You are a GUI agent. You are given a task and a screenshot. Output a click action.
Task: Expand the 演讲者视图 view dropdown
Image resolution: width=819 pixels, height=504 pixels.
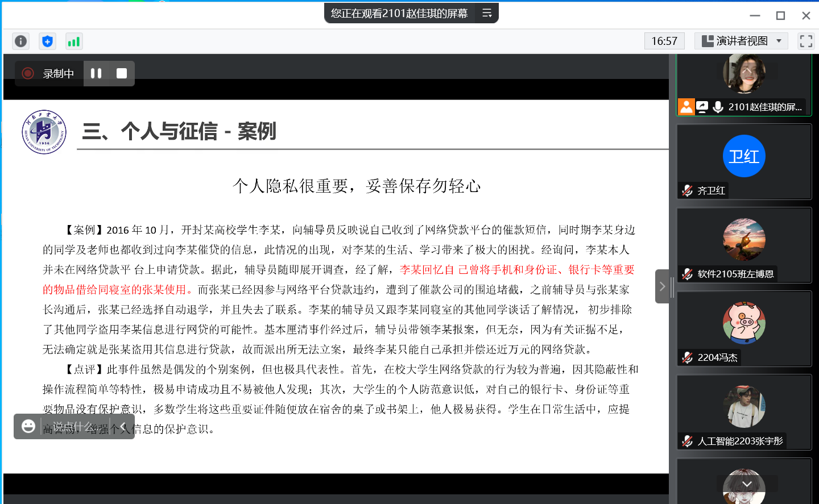click(x=779, y=41)
